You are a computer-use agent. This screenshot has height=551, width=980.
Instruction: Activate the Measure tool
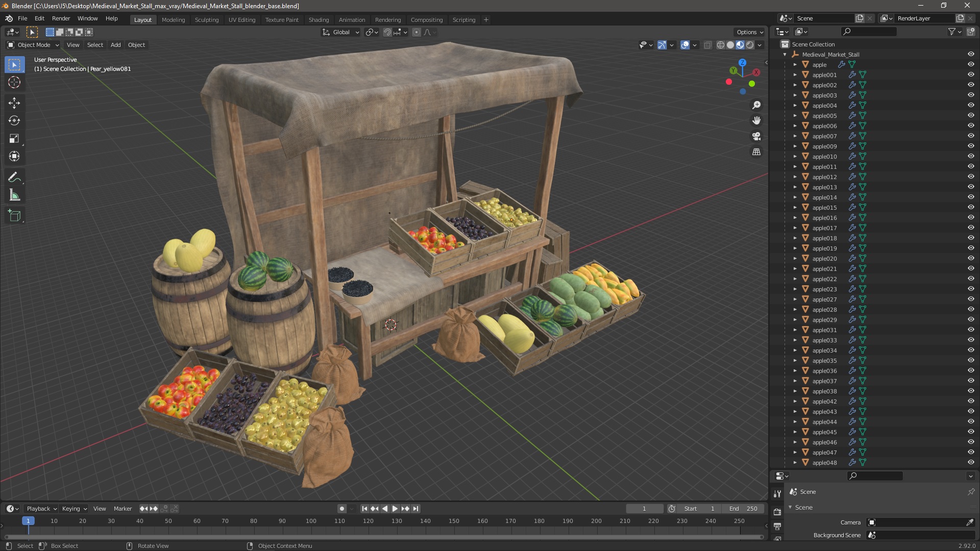coord(14,195)
